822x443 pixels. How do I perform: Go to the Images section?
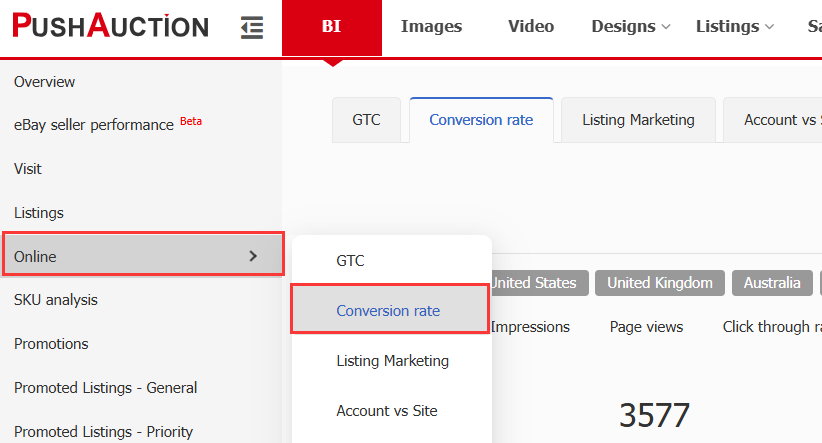pos(431,27)
